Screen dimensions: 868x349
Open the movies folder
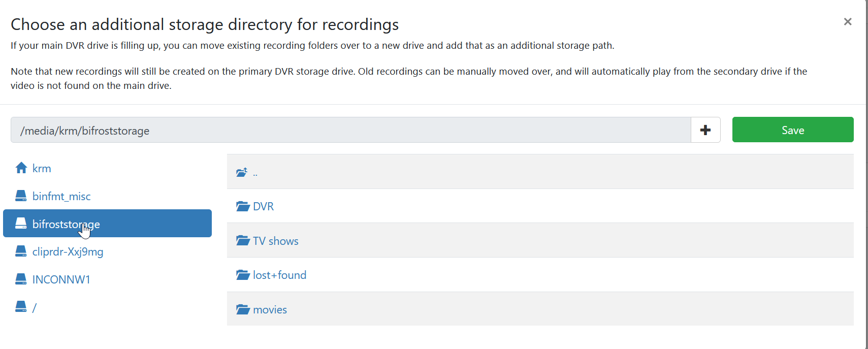[x=270, y=310]
